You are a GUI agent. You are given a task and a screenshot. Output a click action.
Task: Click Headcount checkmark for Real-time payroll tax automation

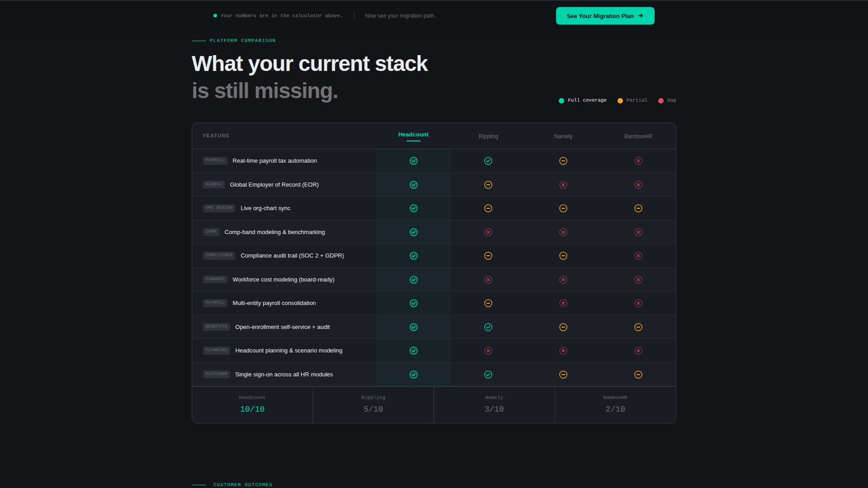[413, 161]
